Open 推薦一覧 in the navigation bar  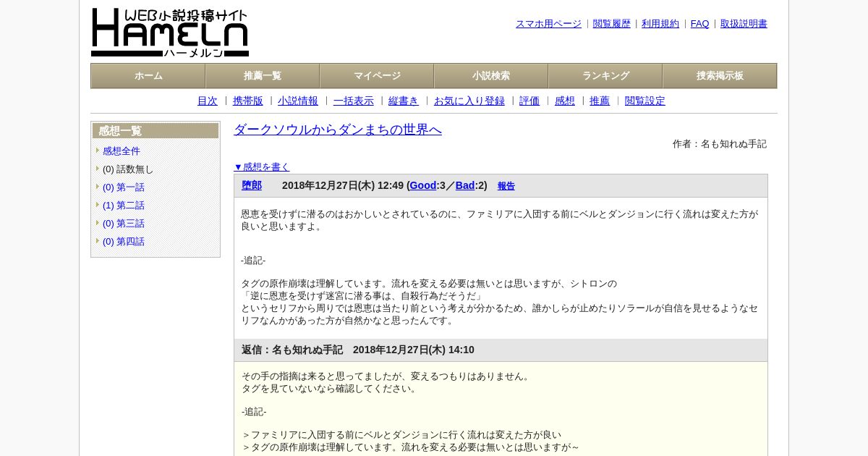(263, 76)
